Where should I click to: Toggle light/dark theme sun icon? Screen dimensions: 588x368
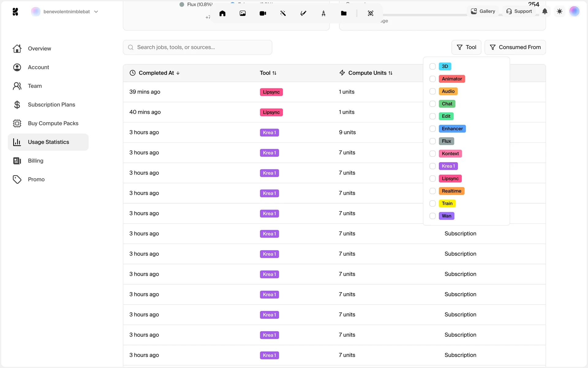tap(560, 11)
